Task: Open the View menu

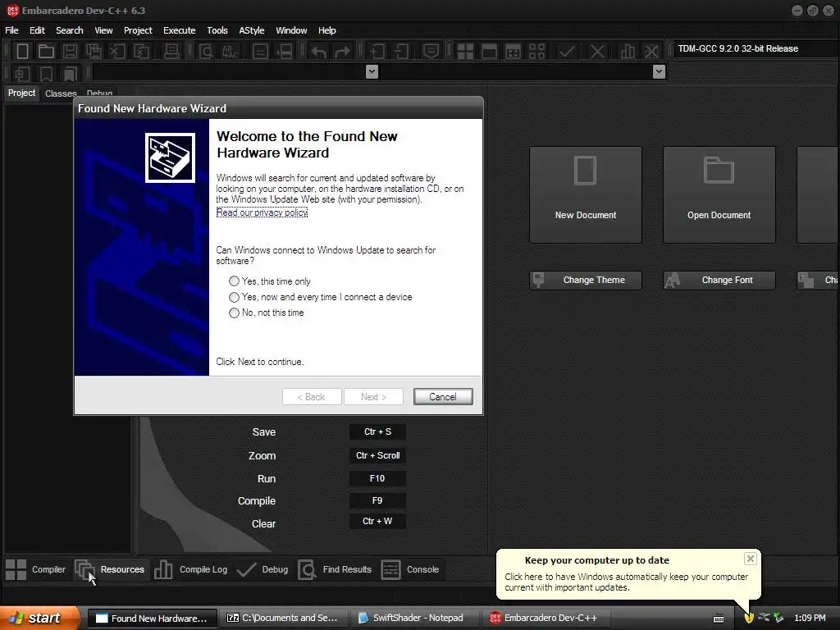Action: pos(103,30)
